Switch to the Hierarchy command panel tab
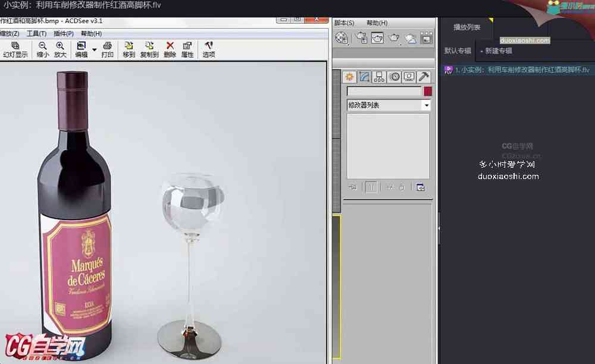Screen dimensions: 595x364 [x=379, y=77]
